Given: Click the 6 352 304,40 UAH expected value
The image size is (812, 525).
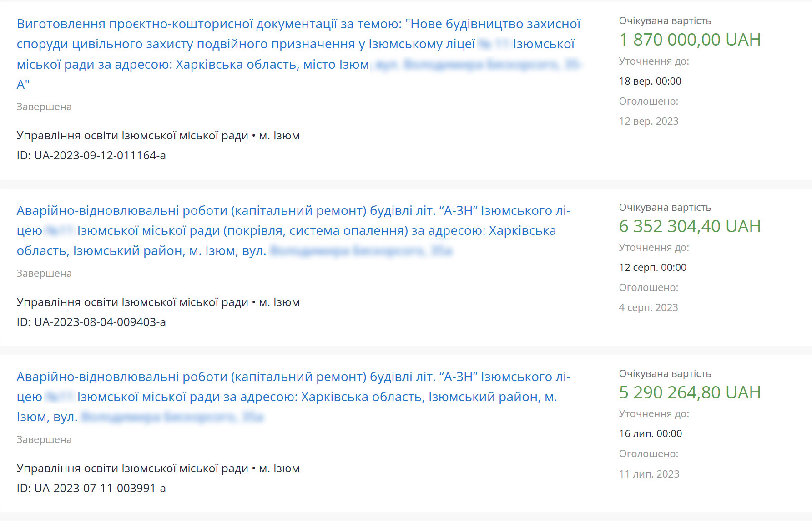Looking at the screenshot, I should 690,227.
